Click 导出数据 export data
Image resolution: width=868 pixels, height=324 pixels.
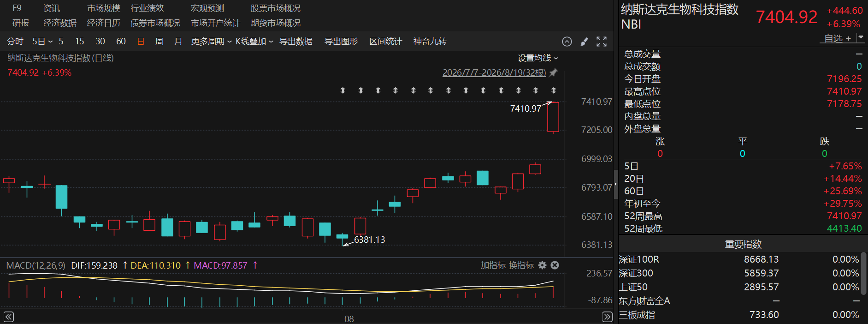(296, 42)
